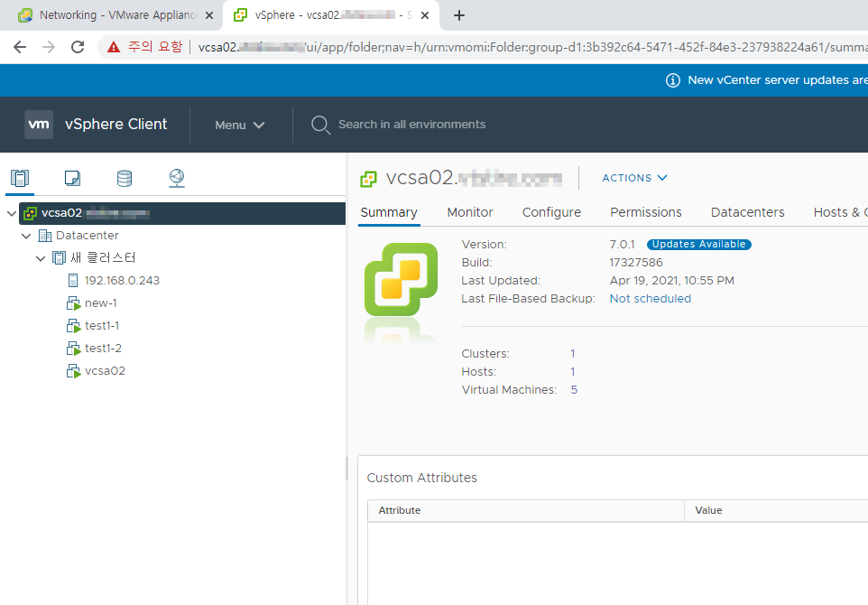Select the 새 클러스터 tree item
Image resolution: width=868 pixels, height=605 pixels.
pyautogui.click(x=103, y=257)
